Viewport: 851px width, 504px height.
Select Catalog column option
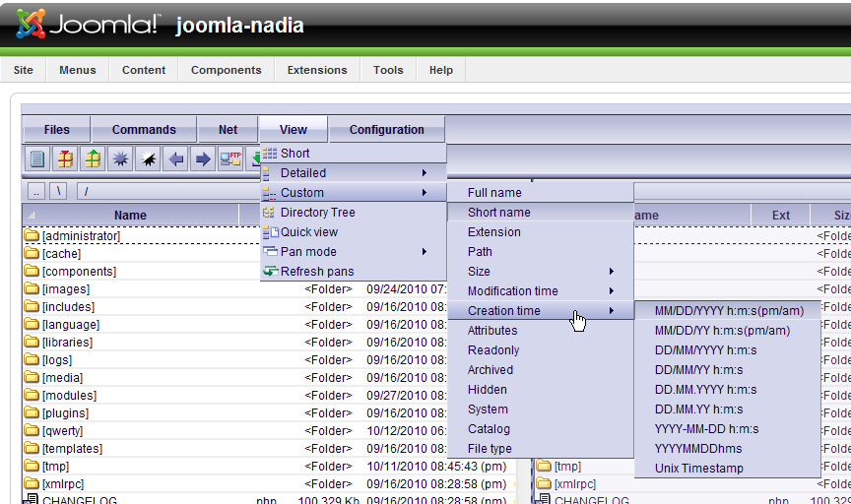click(541, 429)
